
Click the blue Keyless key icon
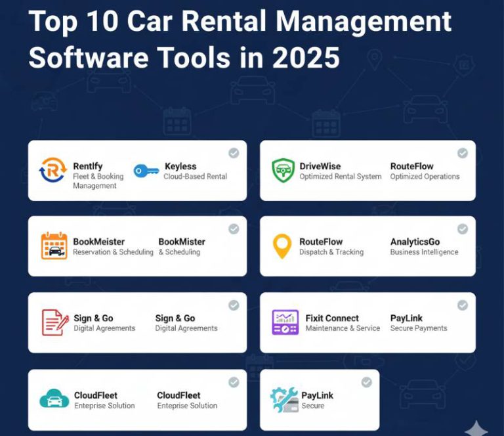(x=146, y=171)
